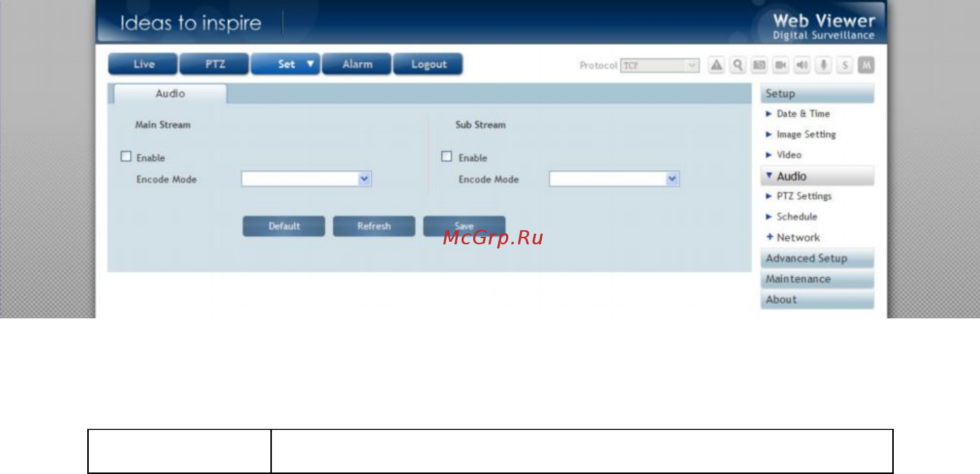Collapse the Audio sidebar item
This screenshot has width=980, height=474.
point(817,176)
